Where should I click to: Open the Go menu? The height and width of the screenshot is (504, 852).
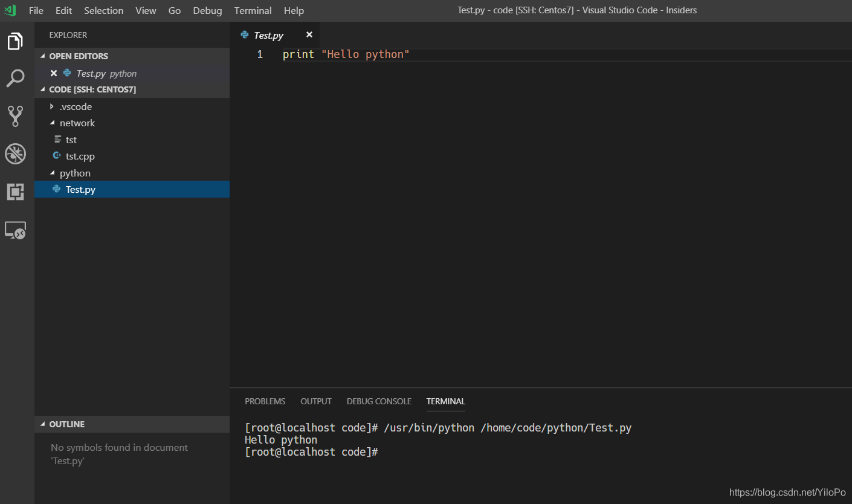click(x=175, y=10)
